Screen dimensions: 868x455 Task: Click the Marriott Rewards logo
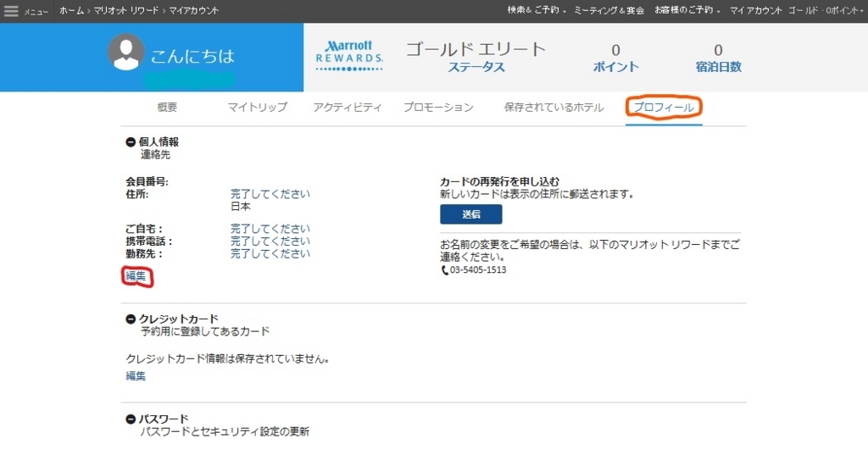[348, 55]
